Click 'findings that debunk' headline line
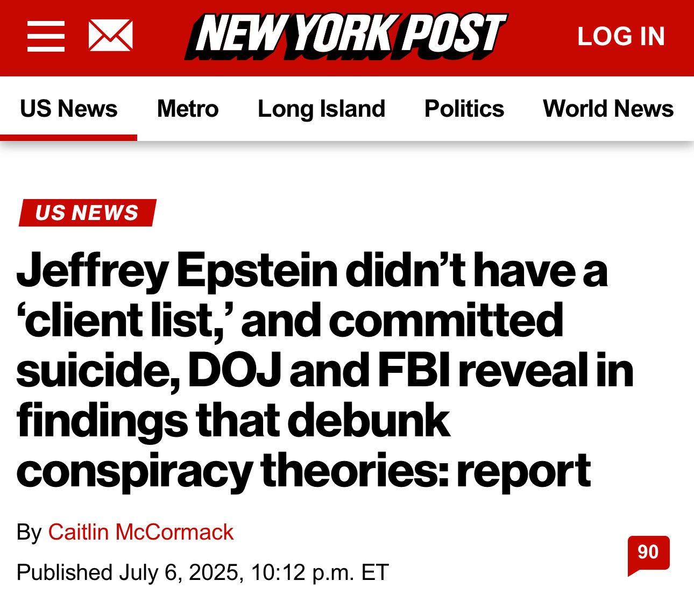 (233, 421)
